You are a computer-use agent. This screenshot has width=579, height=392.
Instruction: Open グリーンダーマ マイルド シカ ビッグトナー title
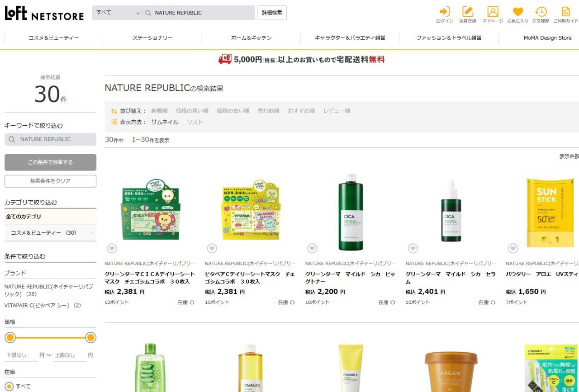(x=350, y=278)
